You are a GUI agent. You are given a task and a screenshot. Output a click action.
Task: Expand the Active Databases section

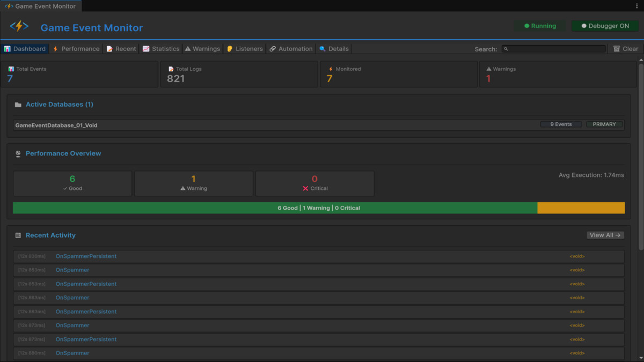[59, 104]
